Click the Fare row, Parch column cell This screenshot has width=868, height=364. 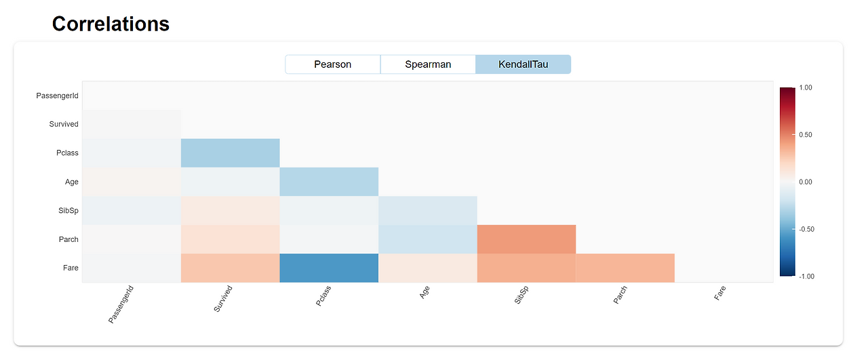coord(625,268)
